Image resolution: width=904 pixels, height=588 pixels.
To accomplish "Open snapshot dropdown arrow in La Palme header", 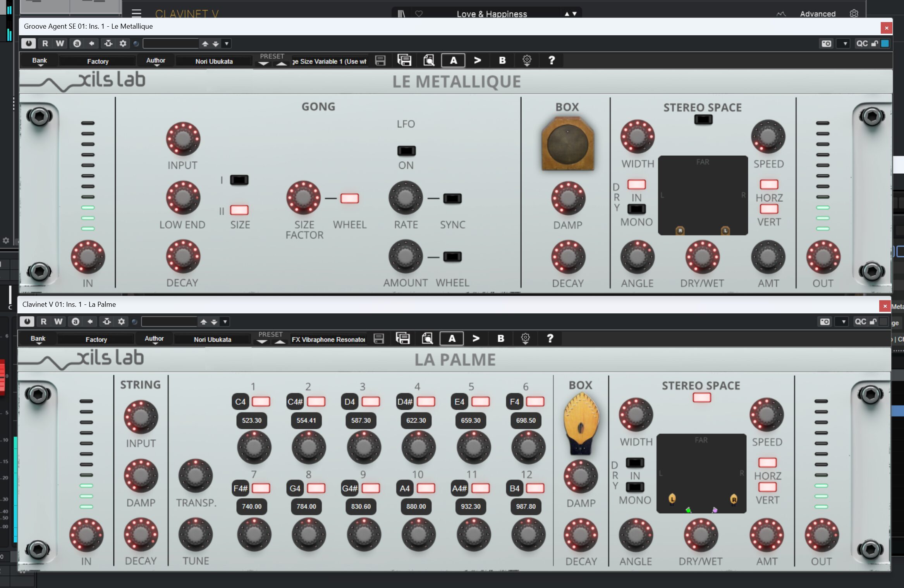I will [843, 322].
